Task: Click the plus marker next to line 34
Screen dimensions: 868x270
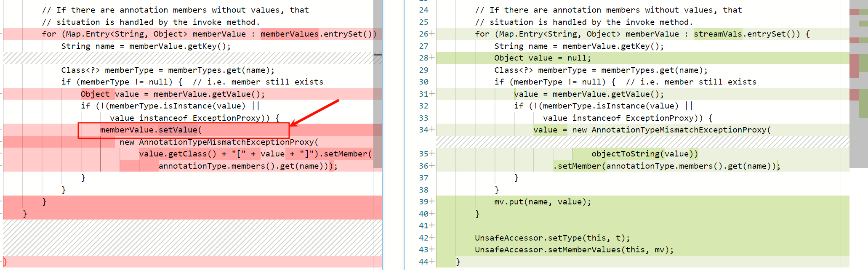Action: 432,130
